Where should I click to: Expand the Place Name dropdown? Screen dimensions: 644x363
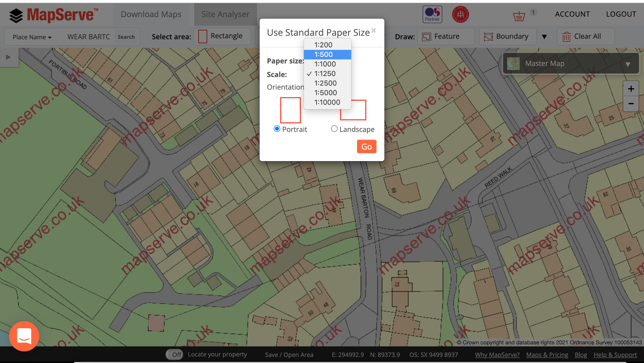(31, 36)
